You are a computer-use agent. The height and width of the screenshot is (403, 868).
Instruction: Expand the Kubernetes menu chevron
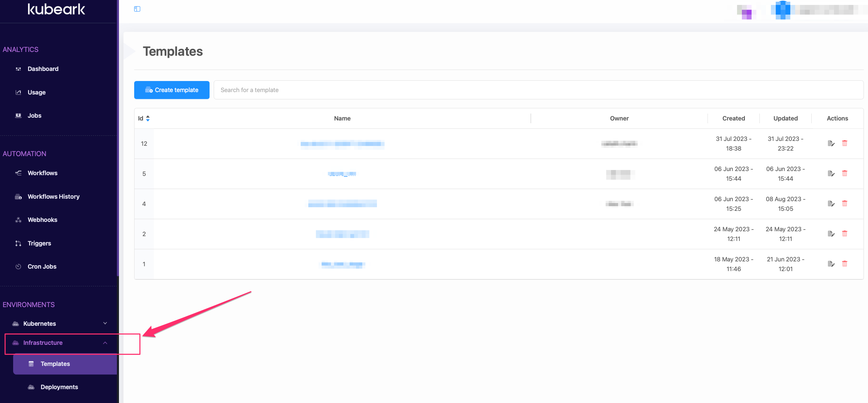(x=105, y=323)
